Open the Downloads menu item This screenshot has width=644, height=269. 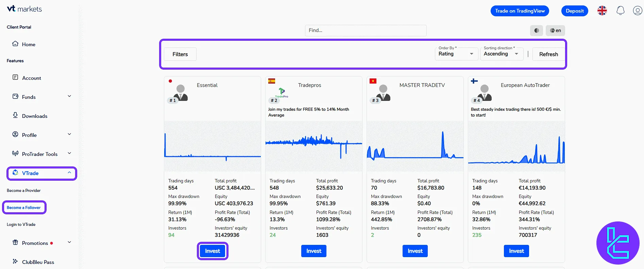[35, 116]
